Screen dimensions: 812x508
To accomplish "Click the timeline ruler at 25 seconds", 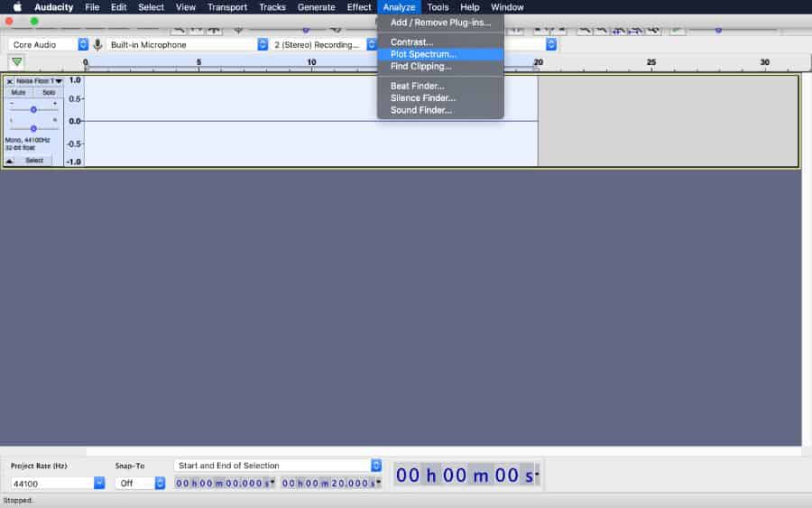I will click(651, 63).
